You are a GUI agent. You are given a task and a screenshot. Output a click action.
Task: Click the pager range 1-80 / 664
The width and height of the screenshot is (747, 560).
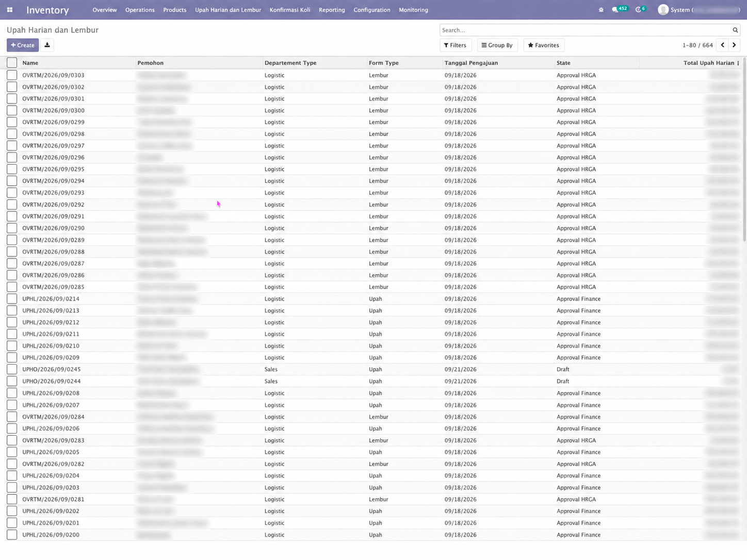click(x=697, y=45)
